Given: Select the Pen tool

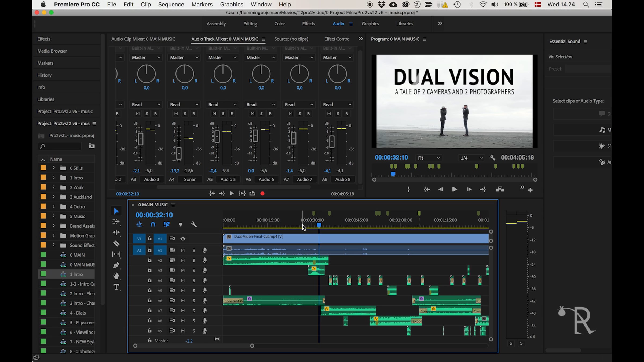Looking at the screenshot, I should click(116, 265).
